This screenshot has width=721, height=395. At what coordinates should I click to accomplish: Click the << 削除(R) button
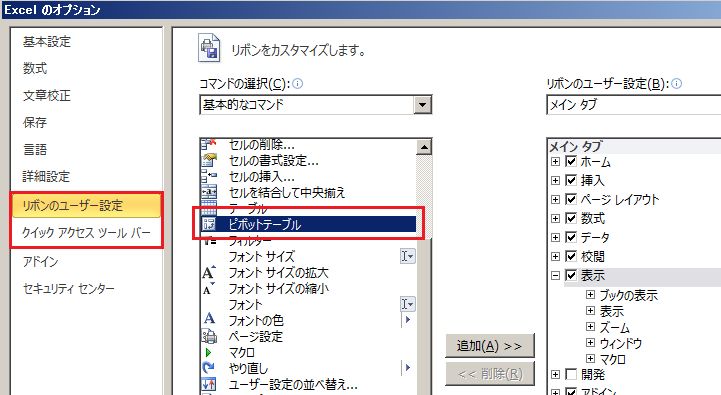coord(490,374)
